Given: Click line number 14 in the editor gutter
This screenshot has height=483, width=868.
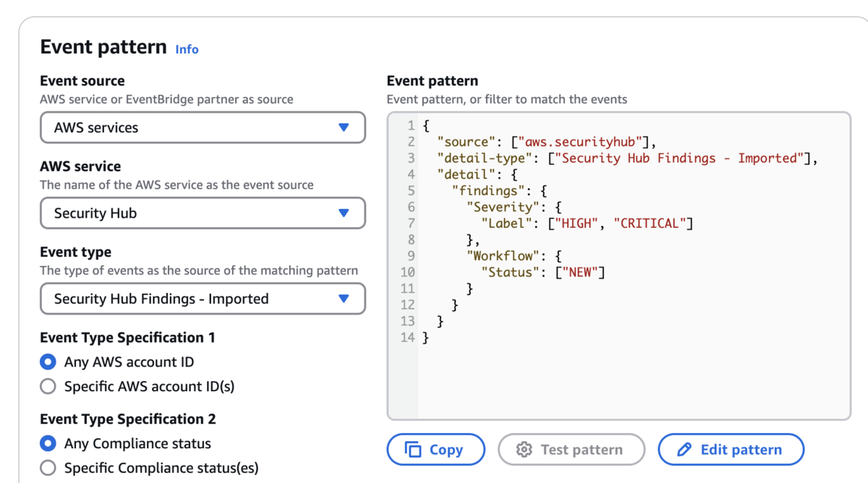Looking at the screenshot, I should tap(407, 338).
